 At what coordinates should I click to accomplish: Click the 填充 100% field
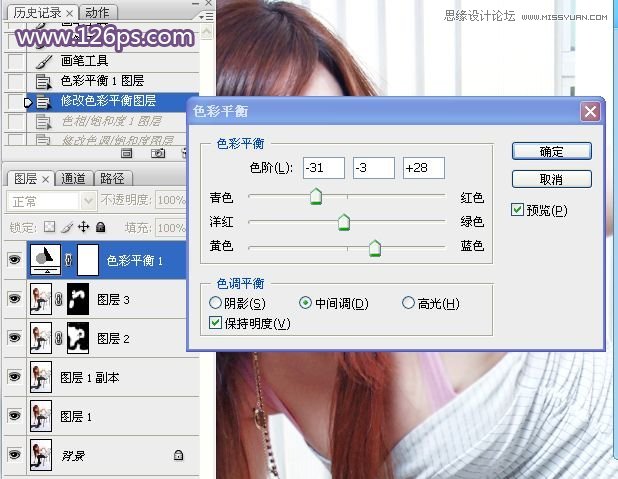click(170, 227)
